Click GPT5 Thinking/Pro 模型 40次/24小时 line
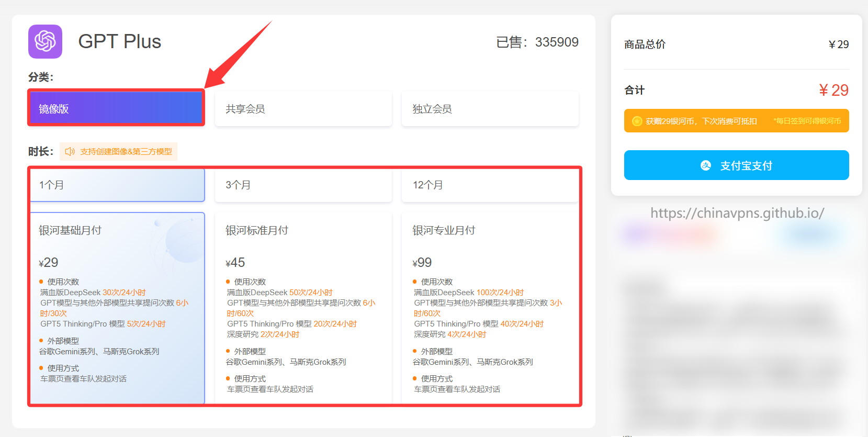The width and height of the screenshot is (868, 437). coord(479,324)
